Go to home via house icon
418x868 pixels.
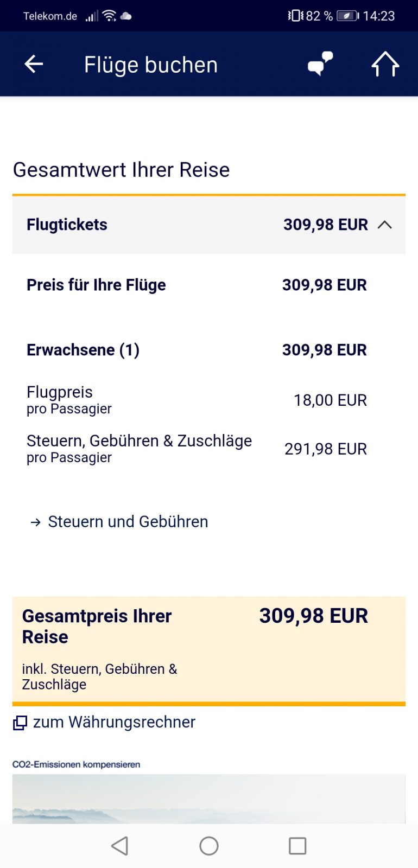pos(385,64)
